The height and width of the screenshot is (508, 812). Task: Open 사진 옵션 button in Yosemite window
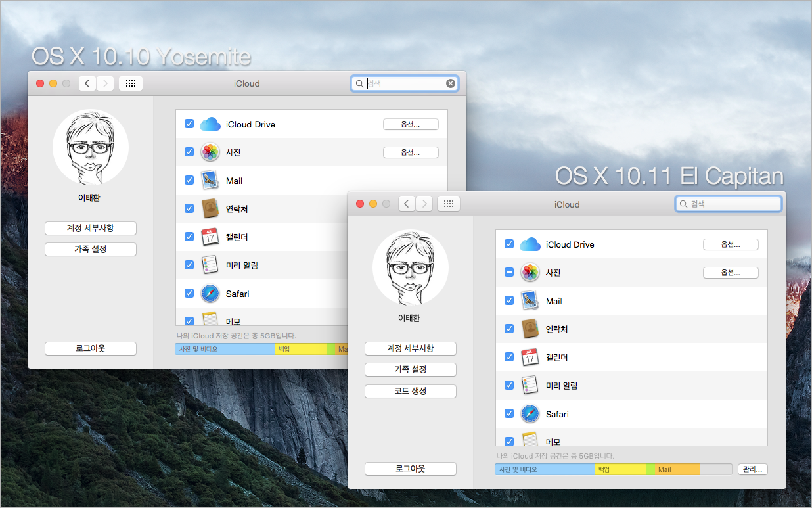(411, 152)
